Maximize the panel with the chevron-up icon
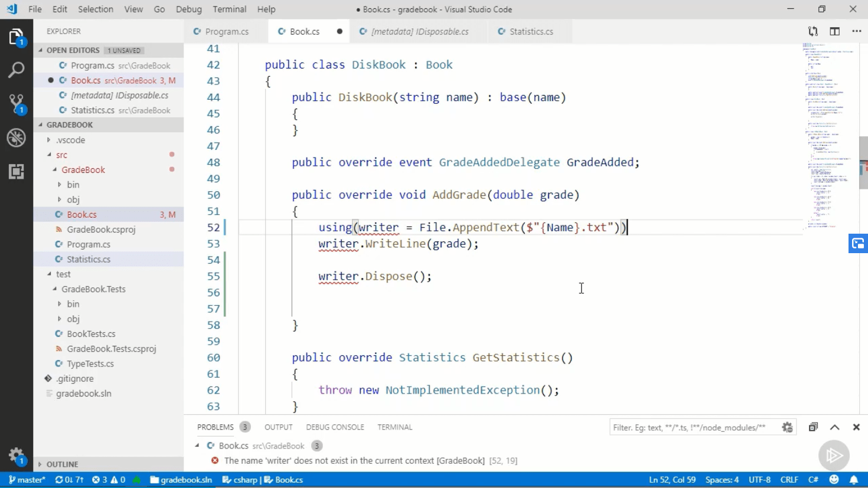The image size is (868, 488). [x=834, y=427]
